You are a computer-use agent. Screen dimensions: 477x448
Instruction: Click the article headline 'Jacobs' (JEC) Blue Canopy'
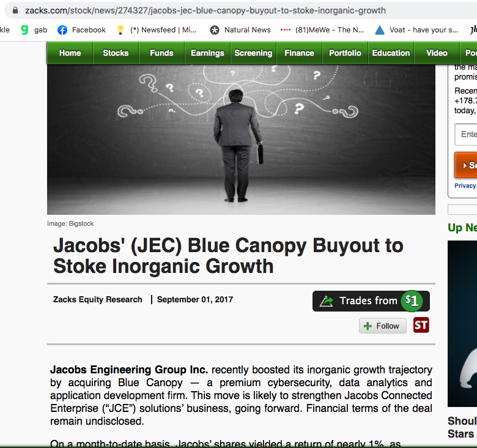(x=228, y=256)
